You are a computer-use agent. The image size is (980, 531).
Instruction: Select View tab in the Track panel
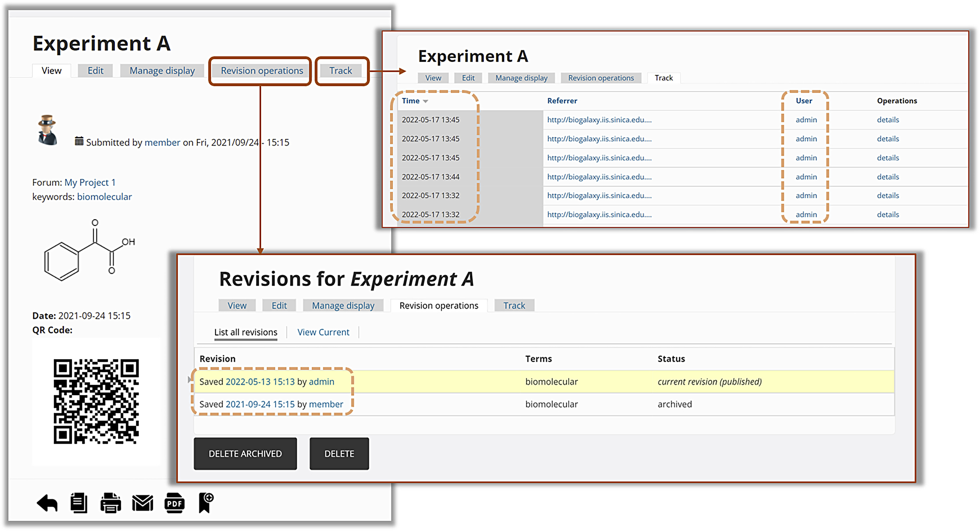pyautogui.click(x=433, y=78)
